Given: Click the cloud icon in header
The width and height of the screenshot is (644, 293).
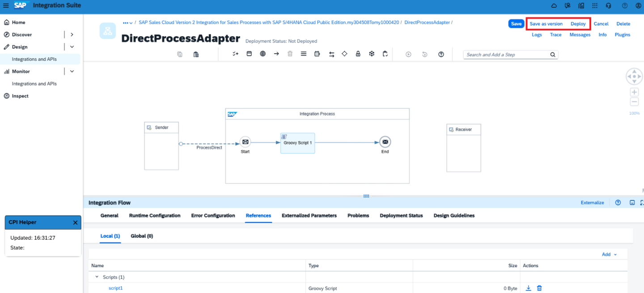Looking at the screenshot, I should (x=554, y=5).
